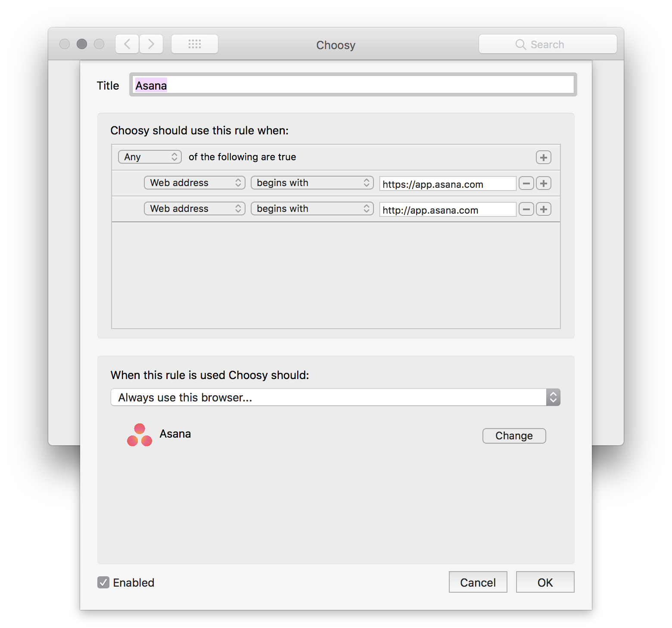672x628 pixels.
Task: Confirm the rule with OK
Action: tap(545, 582)
